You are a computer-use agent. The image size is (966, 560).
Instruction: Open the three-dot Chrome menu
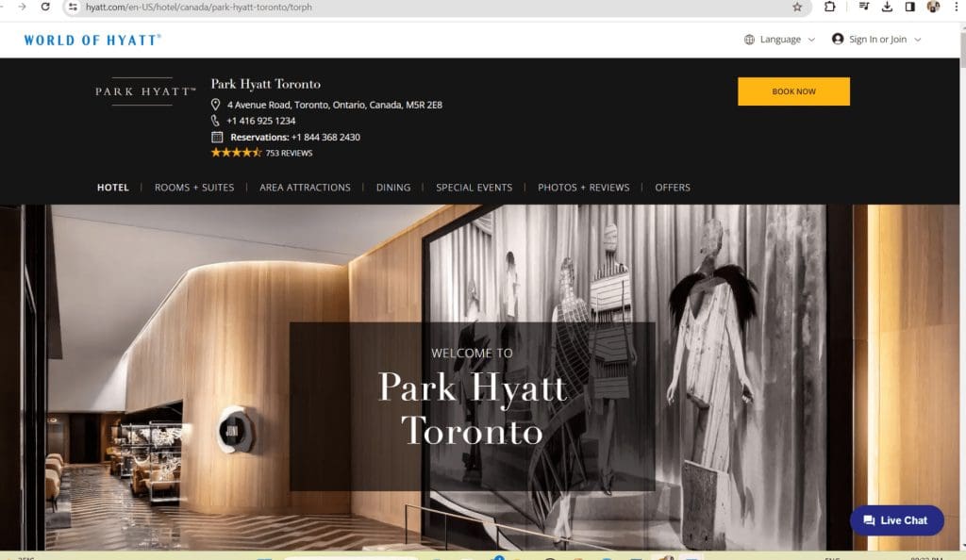957,8
